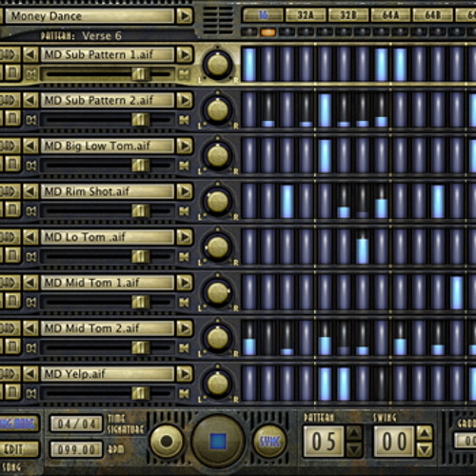Screen dimensions: 476x476
Task: Click the Sync button
Action: click(269, 442)
